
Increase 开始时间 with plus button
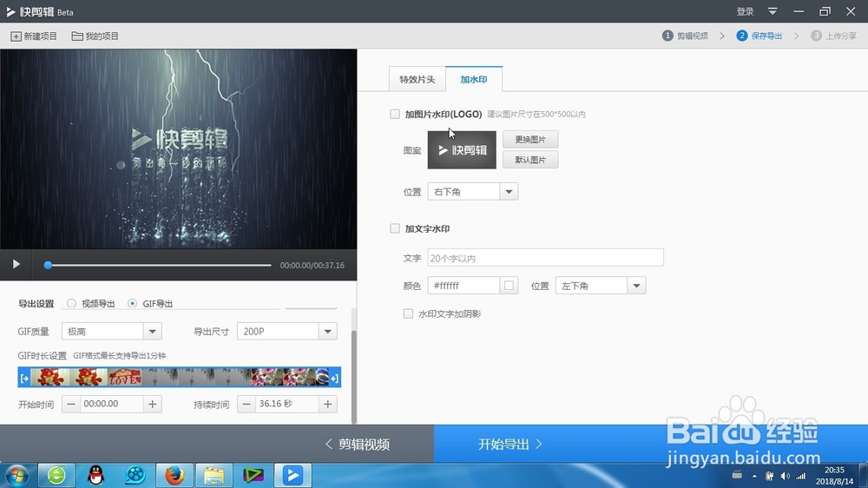152,404
